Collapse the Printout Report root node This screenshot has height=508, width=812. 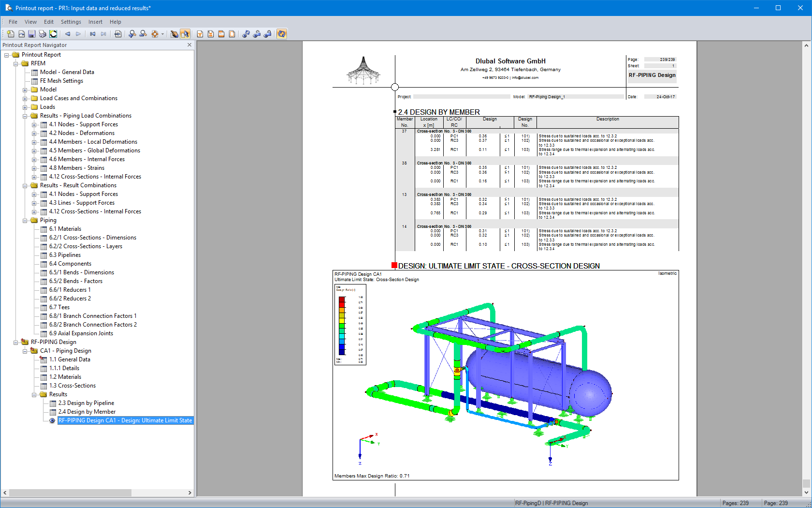pyautogui.click(x=7, y=55)
